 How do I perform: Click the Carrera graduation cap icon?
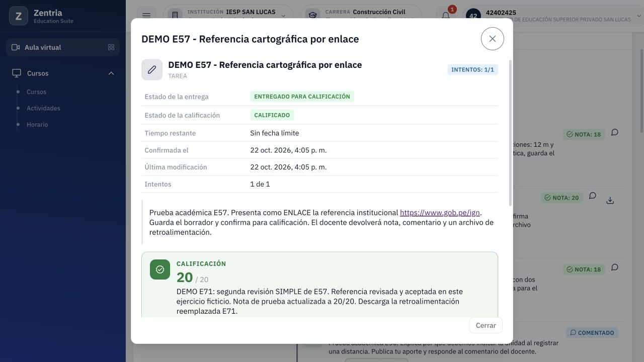[x=312, y=16]
